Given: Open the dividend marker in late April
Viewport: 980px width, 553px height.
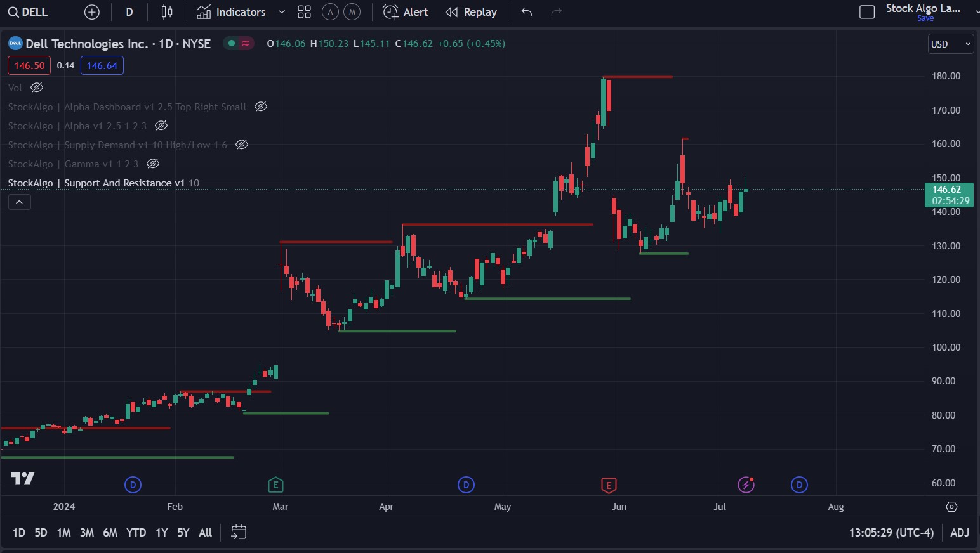Looking at the screenshot, I should click(466, 485).
